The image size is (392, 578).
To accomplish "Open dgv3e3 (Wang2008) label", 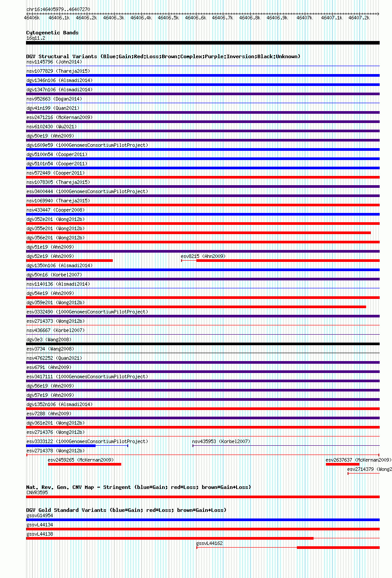I will point(49,339).
